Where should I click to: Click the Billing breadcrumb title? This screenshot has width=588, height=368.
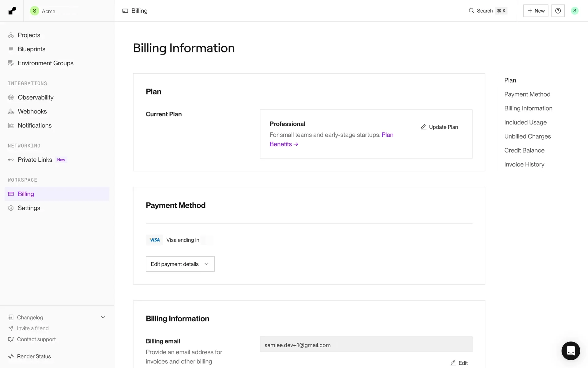coord(139,11)
